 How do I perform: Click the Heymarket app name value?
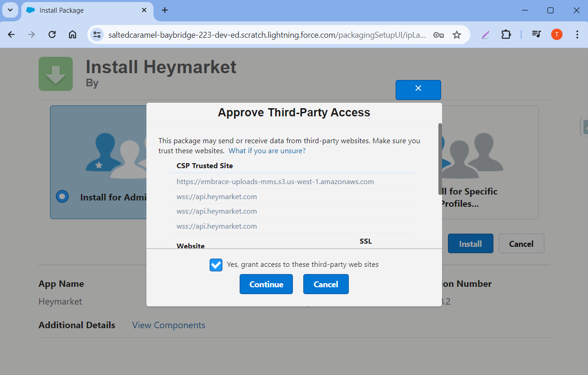60,301
